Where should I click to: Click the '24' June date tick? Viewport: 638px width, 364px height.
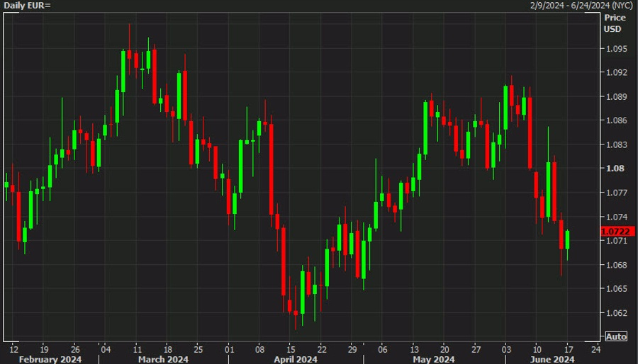[x=595, y=349]
